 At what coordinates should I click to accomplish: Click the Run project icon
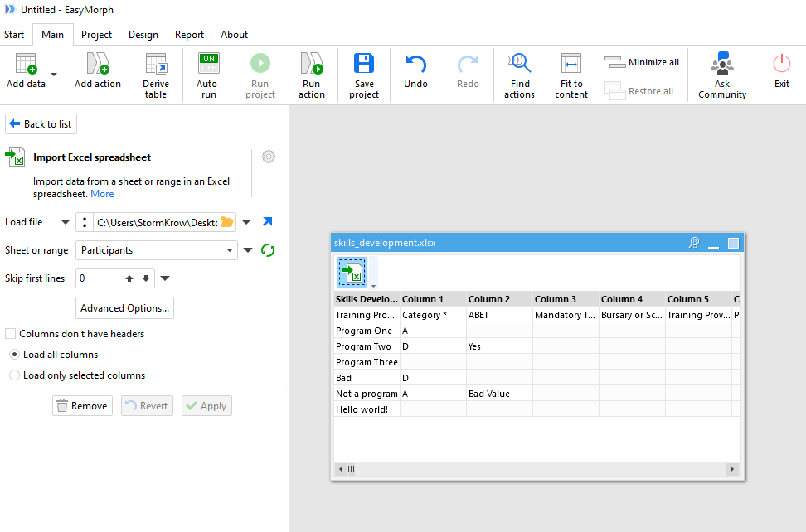pyautogui.click(x=260, y=64)
